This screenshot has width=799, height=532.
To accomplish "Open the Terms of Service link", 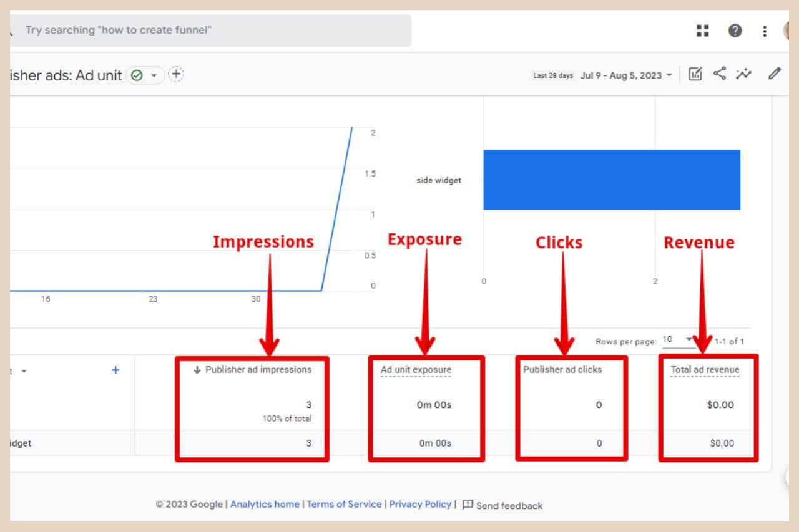I will tap(344, 504).
